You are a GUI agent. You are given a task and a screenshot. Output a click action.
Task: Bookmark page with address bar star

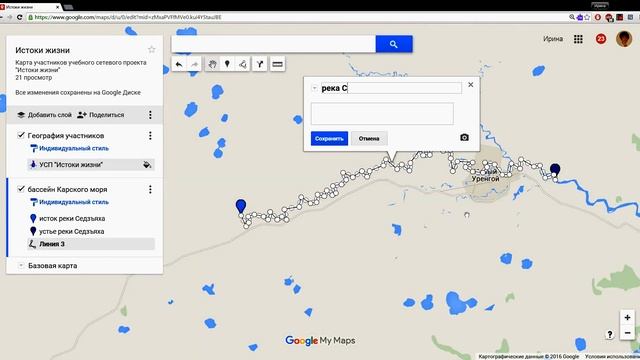587,17
